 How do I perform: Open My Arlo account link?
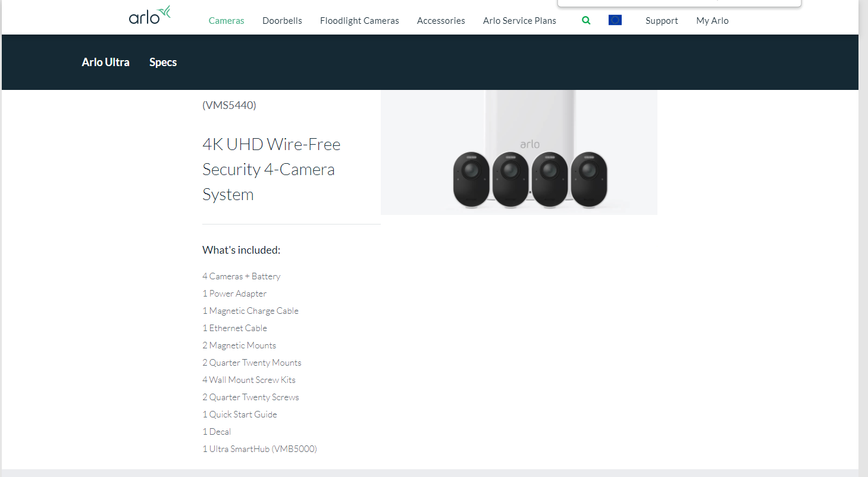(x=712, y=20)
